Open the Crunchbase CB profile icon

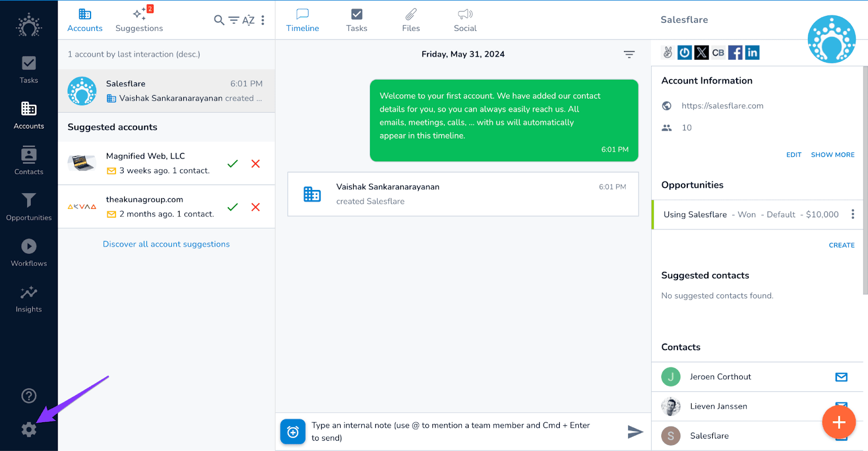click(x=718, y=52)
